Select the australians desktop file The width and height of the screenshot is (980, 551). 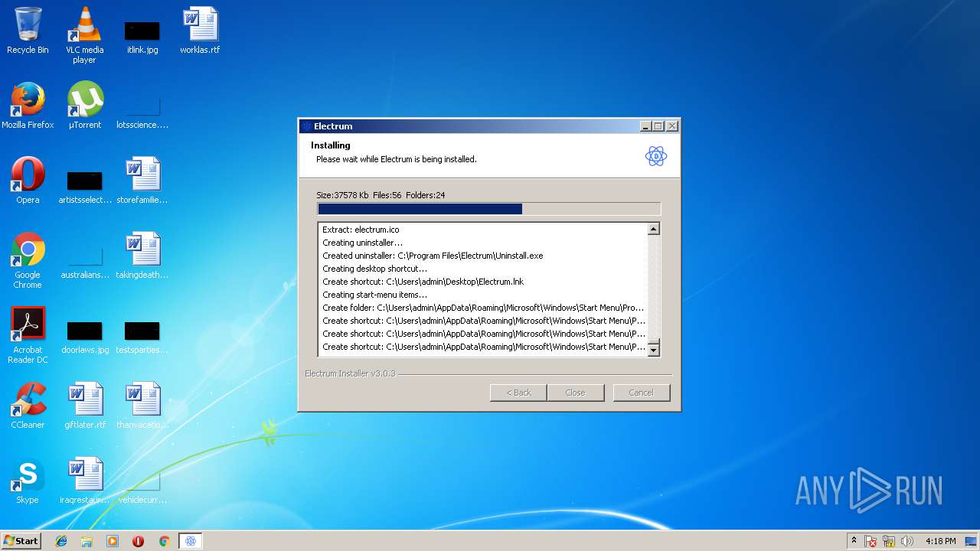[x=85, y=260]
